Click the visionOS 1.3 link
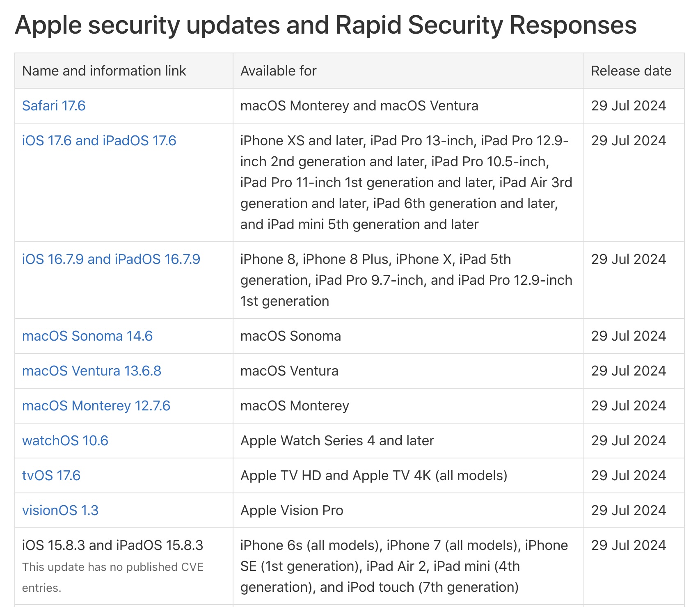 tap(60, 511)
